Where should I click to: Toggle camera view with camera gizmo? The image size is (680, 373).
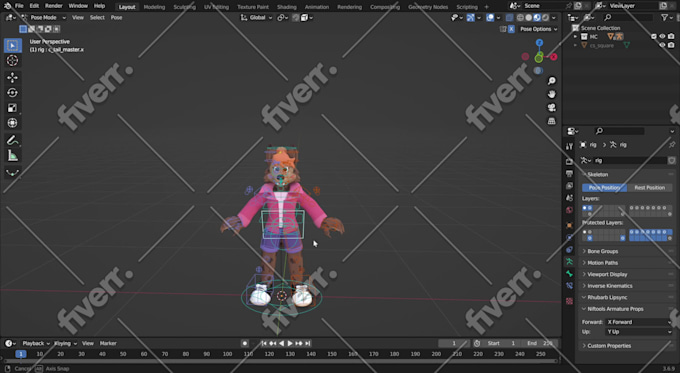click(x=552, y=108)
